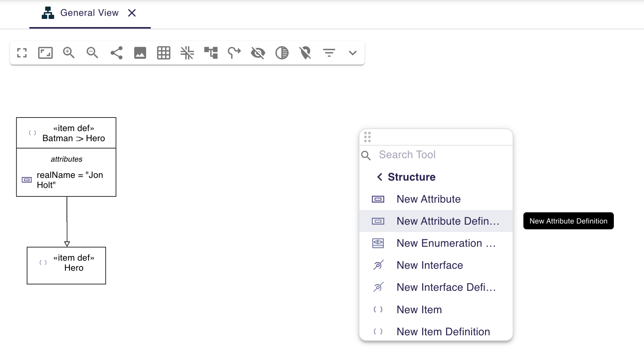Choose New Interface from palette
The width and height of the screenshot is (644, 355).
429,265
